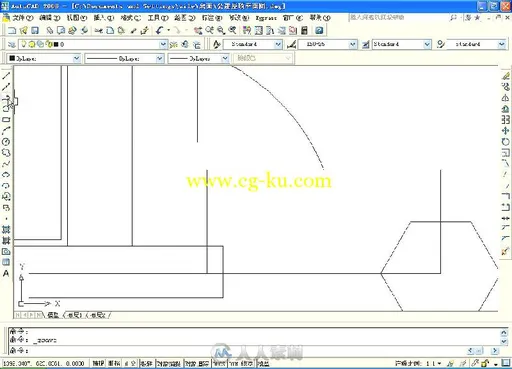This screenshot has width=512, height=369.
Task: Select the Circle draw tool
Action: point(6,142)
